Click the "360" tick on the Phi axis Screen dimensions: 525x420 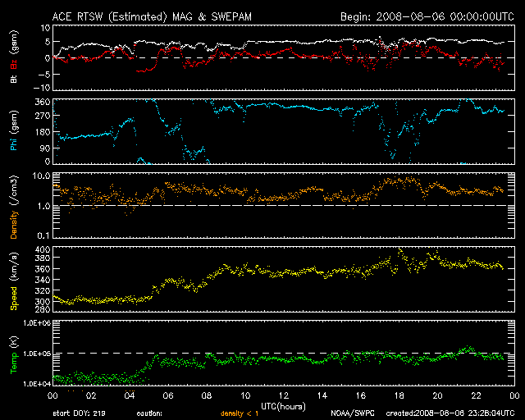tap(43, 102)
